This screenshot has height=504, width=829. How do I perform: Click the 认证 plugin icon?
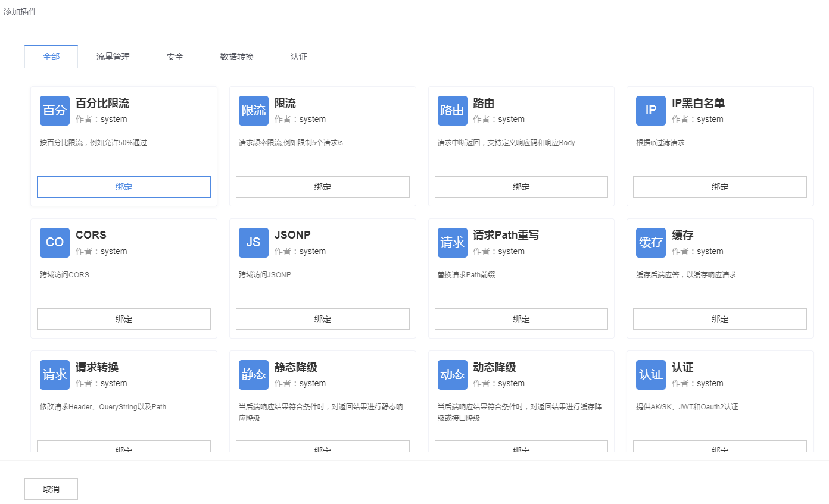pyautogui.click(x=651, y=375)
